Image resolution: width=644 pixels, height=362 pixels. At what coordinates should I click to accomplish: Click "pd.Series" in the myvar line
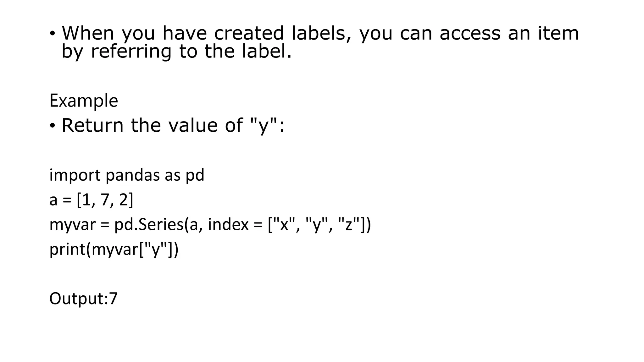point(149,225)
